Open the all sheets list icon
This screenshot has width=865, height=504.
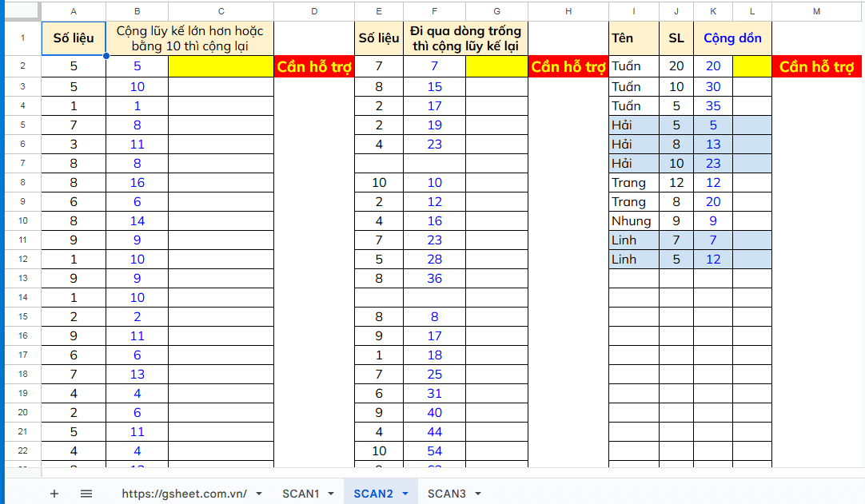(86, 494)
